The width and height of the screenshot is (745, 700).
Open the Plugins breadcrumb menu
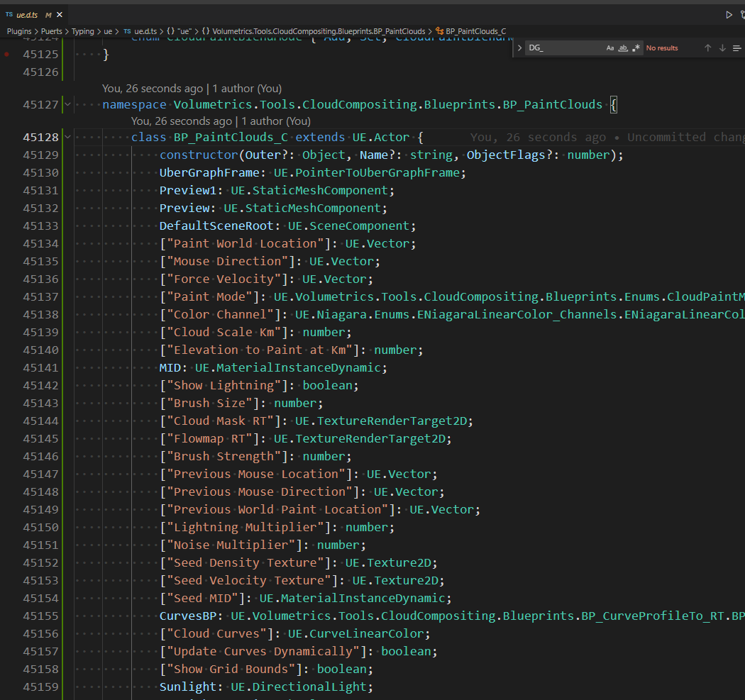19,31
